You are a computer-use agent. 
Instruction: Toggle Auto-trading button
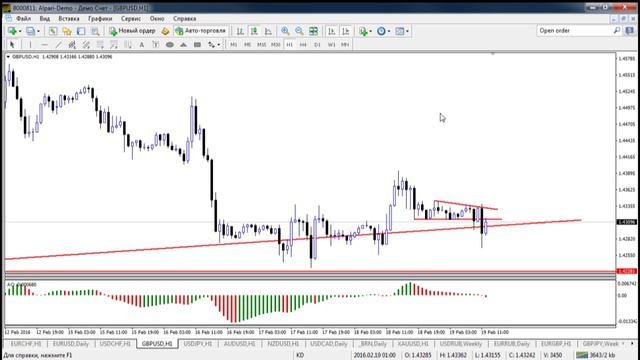tap(200, 31)
